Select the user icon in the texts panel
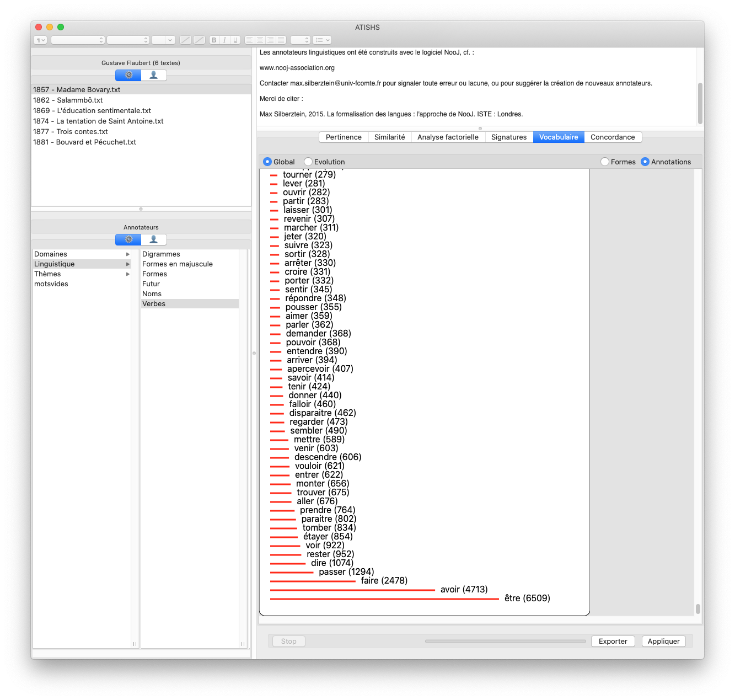Image resolution: width=735 pixels, height=700 pixels. [154, 75]
